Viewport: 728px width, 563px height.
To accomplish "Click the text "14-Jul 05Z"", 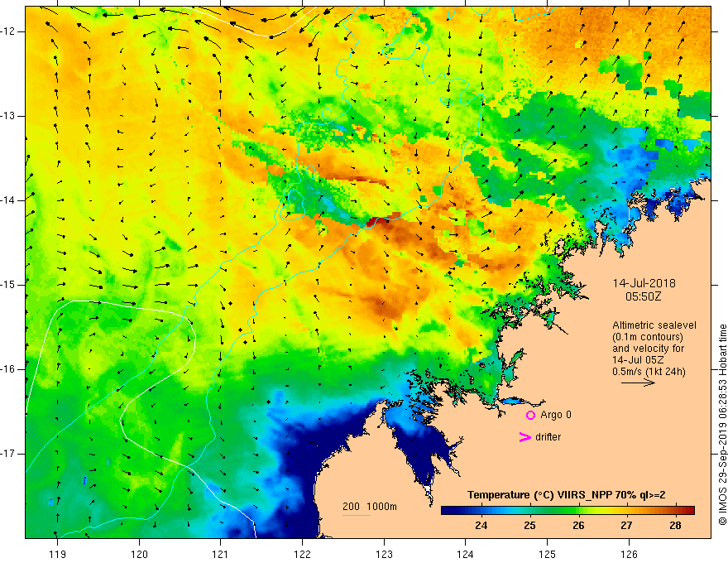I will tap(638, 360).
